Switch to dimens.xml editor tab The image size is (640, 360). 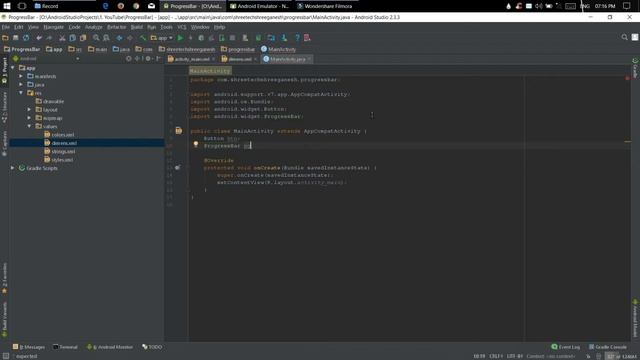click(240, 59)
